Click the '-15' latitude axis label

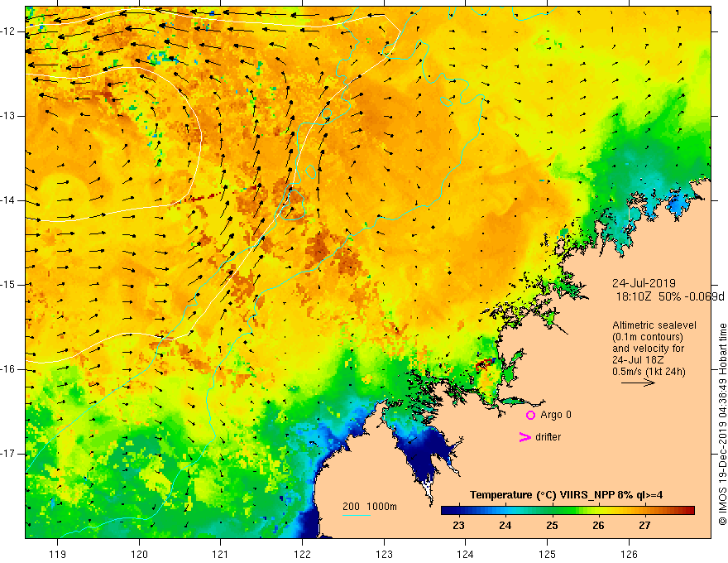point(9,285)
